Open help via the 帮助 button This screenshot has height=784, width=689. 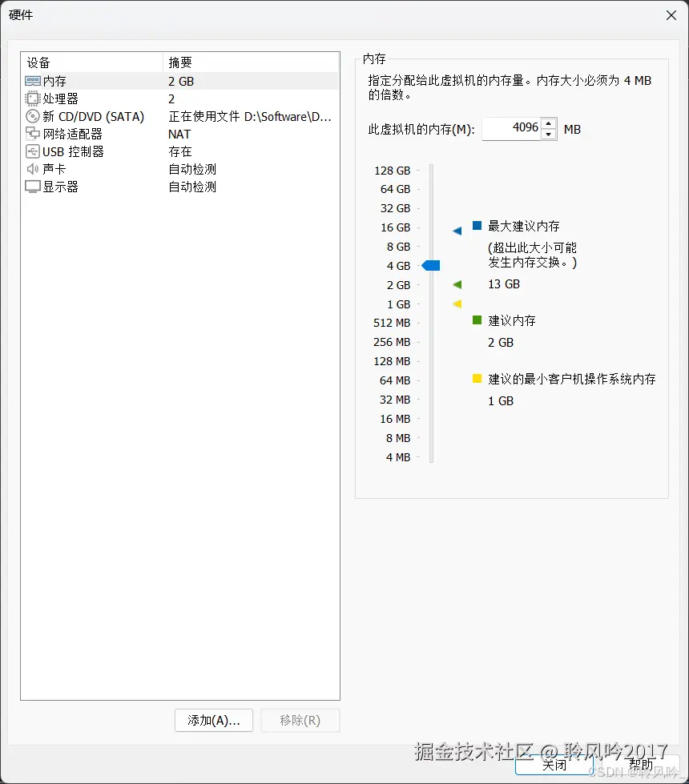coord(642,765)
